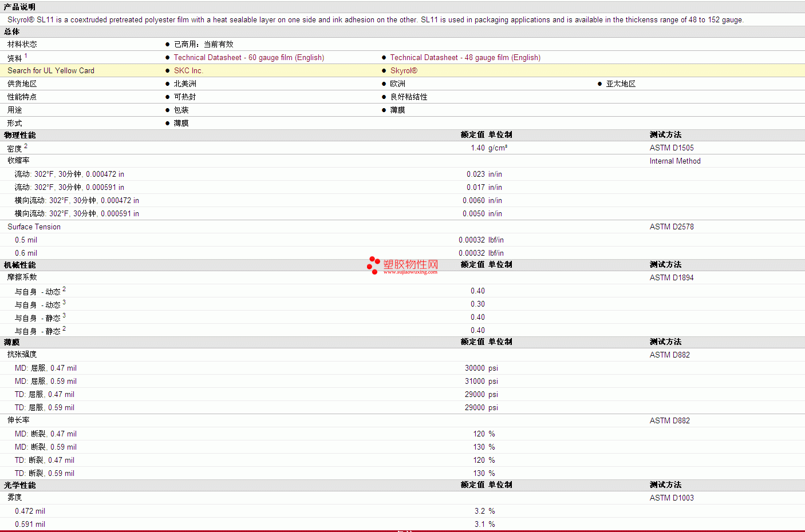
Task: Click the 光学性能 section header
Action: pyautogui.click(x=19, y=485)
